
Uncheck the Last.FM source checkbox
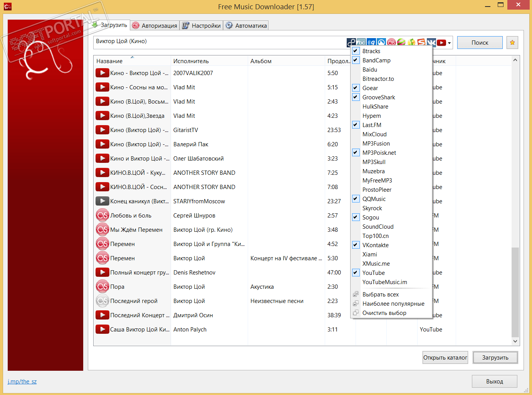tap(356, 125)
